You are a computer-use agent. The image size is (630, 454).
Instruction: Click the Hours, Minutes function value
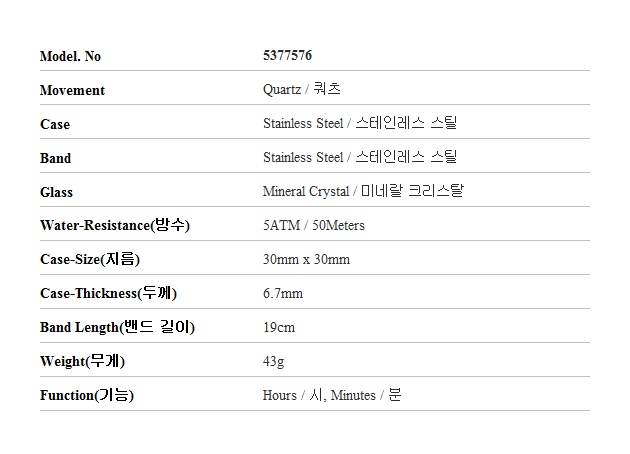[332, 396]
